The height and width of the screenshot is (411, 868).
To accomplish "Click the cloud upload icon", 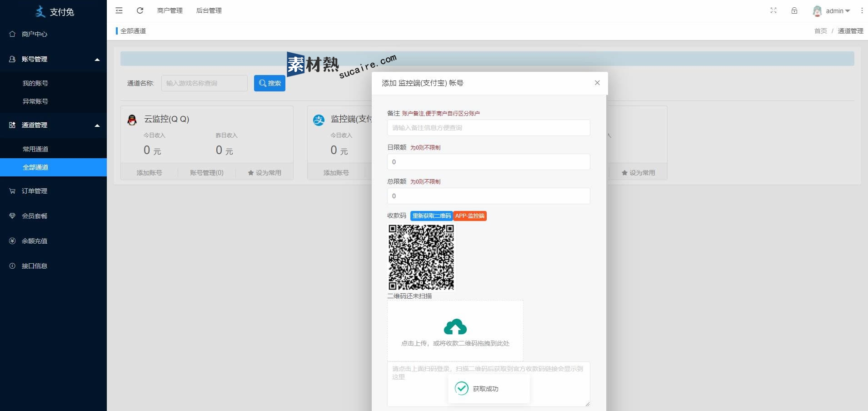I will pyautogui.click(x=455, y=327).
